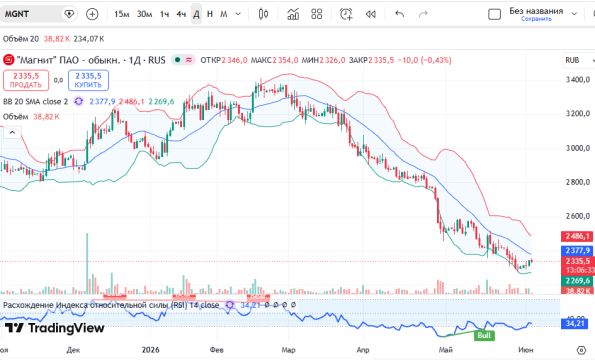Click the green 2269,6 lower band price label
The height and width of the screenshot is (360, 595).
click(x=578, y=281)
